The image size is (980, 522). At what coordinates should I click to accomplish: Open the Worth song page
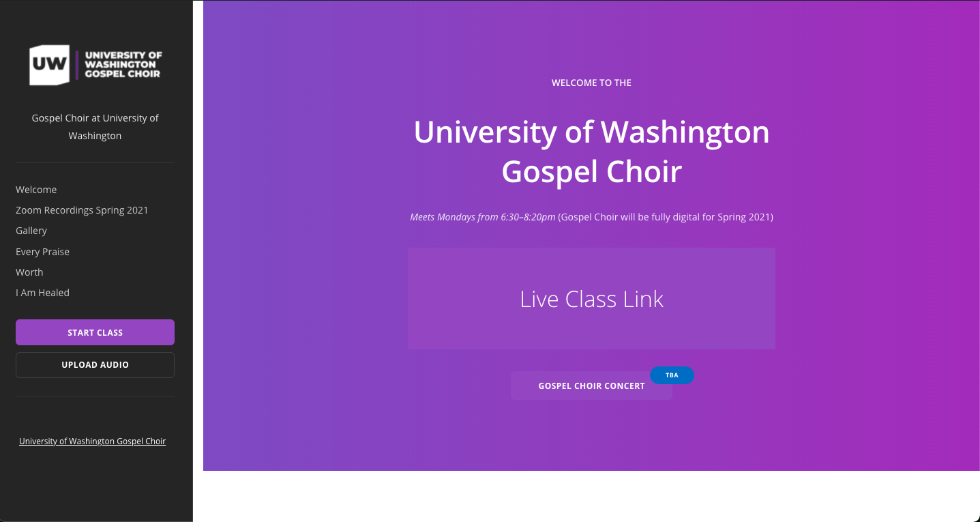point(29,272)
